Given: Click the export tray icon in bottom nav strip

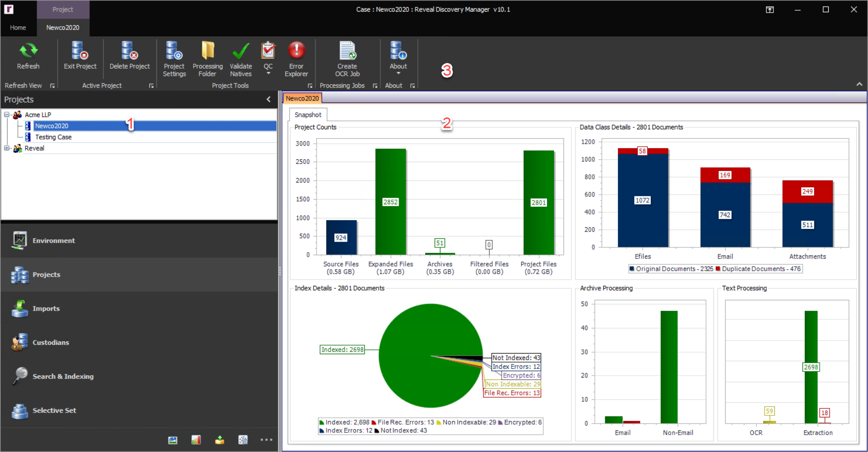Looking at the screenshot, I should click(x=220, y=440).
